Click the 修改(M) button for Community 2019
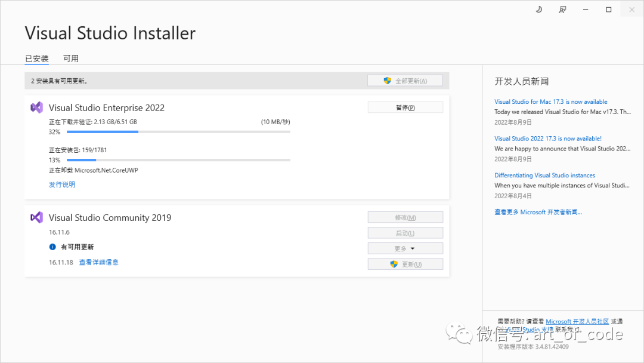 point(405,217)
